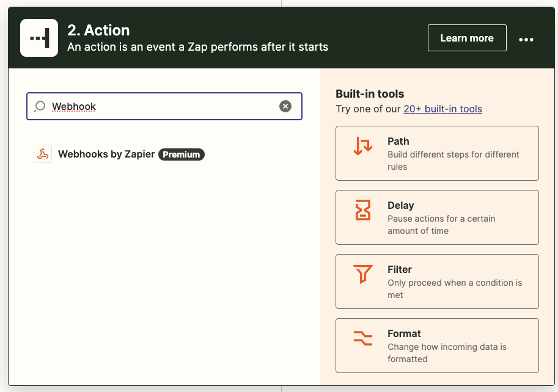Image resolution: width=558 pixels, height=392 pixels.
Task: Click the Action step icon in header
Action: coord(39,38)
